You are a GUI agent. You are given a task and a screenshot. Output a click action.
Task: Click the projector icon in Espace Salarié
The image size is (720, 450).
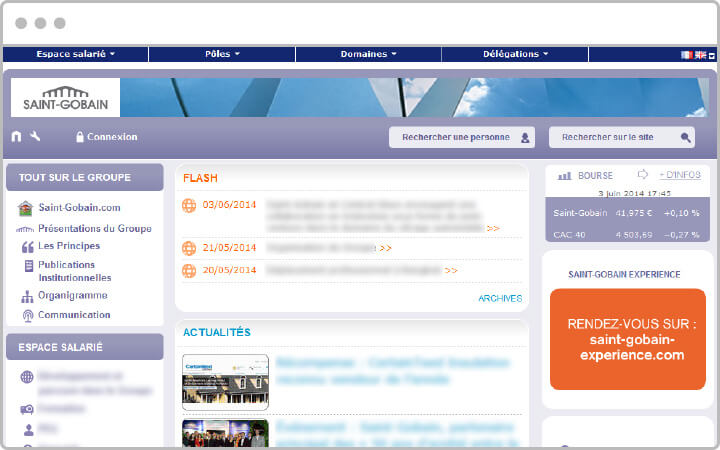[27, 409]
